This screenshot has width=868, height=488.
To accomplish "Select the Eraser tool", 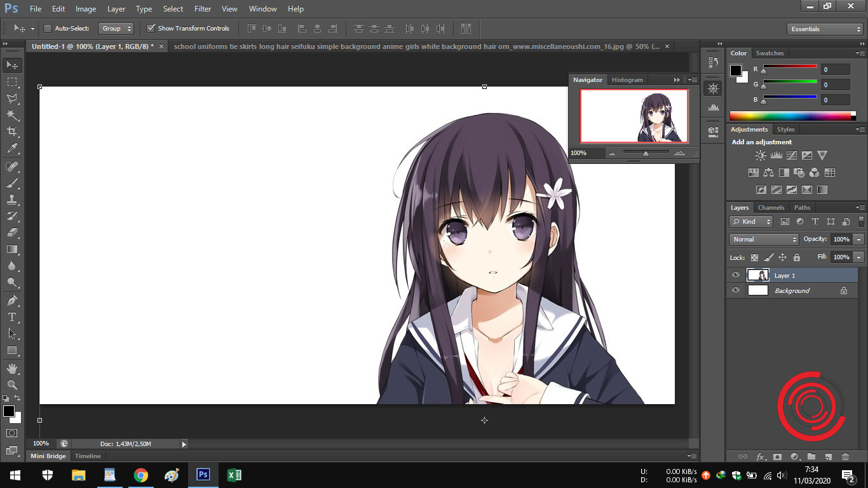I will (12, 233).
